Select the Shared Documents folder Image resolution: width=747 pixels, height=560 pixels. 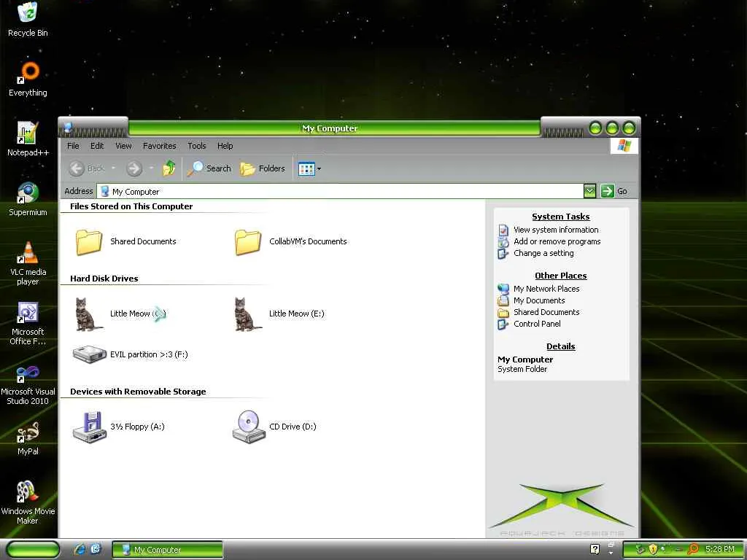[125, 241]
